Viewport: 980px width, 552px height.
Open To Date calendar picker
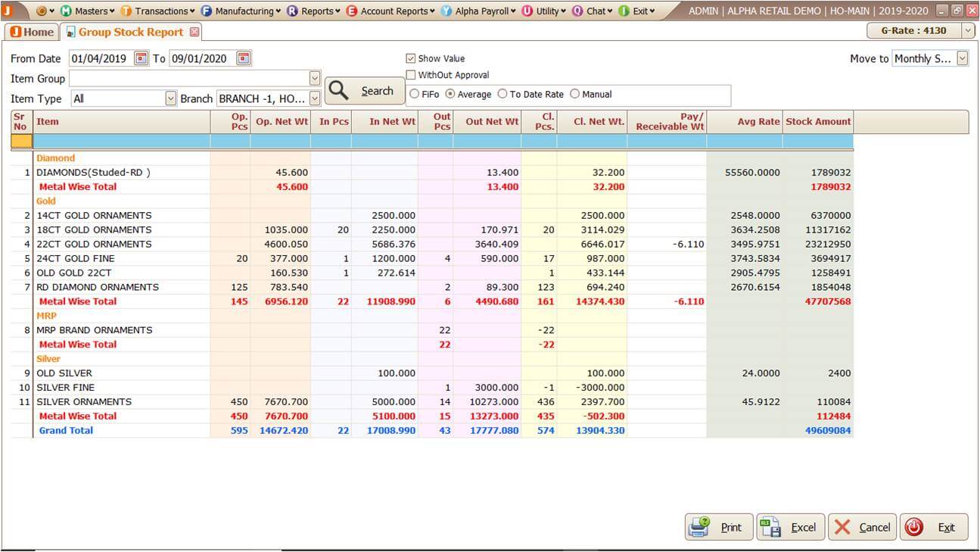(243, 58)
